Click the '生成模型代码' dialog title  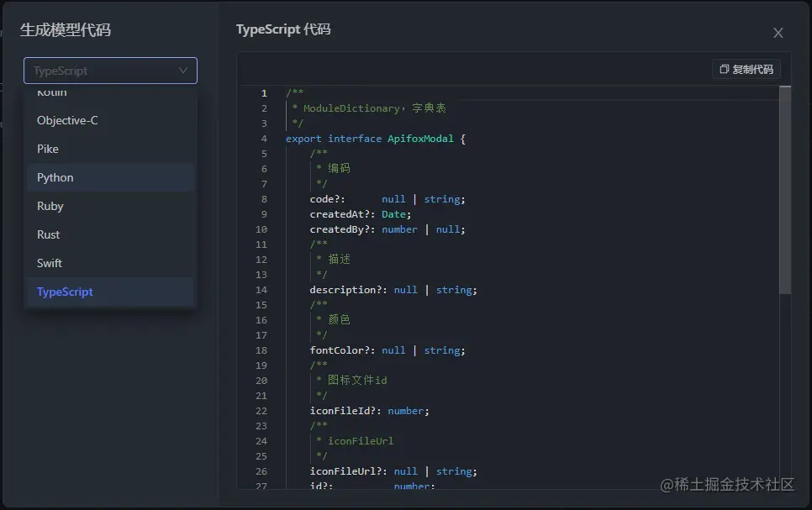click(x=66, y=30)
